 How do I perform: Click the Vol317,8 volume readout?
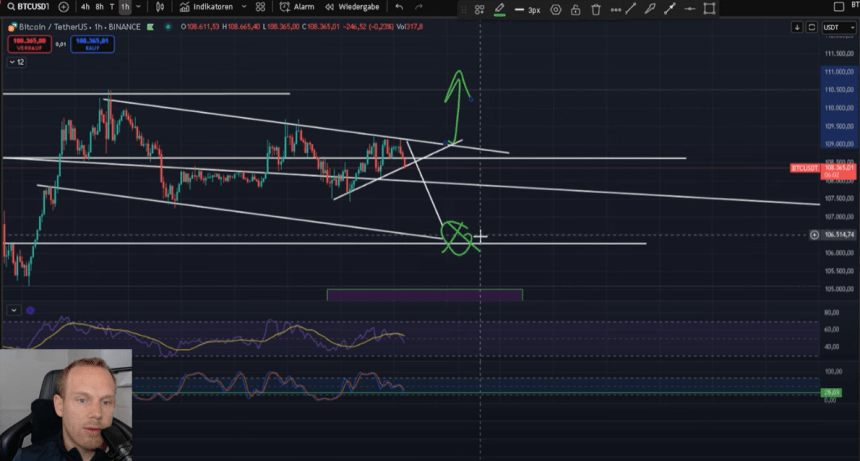(410, 26)
